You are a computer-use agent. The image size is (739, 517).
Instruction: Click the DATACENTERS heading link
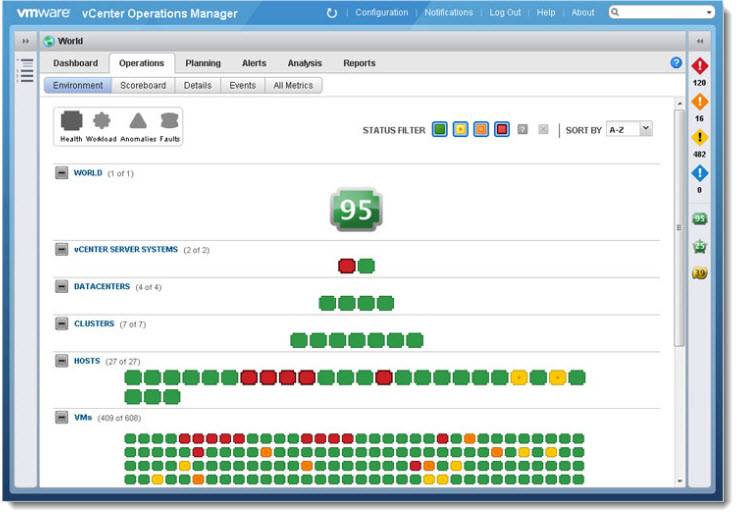tap(102, 287)
